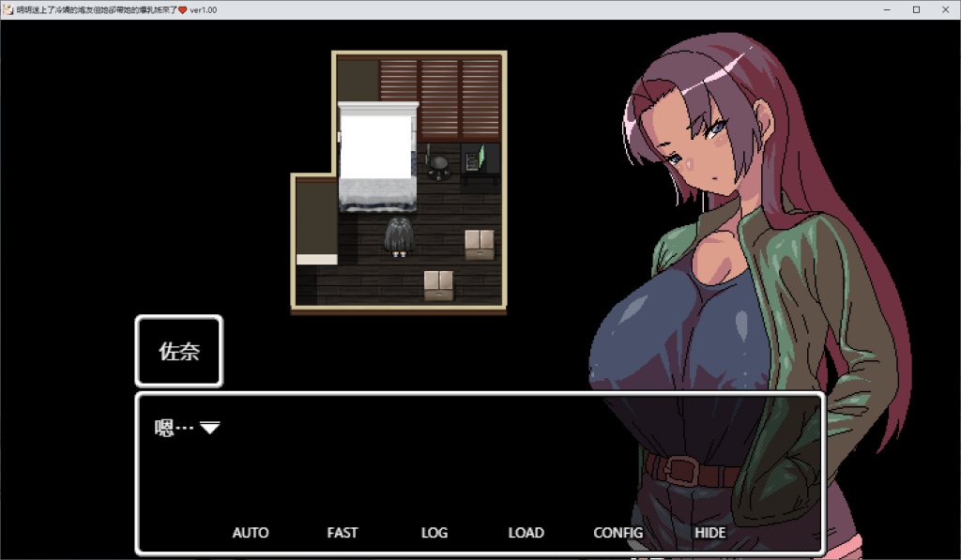Click the round stool beside the desk
The height and width of the screenshot is (560, 961).
pyautogui.click(x=438, y=165)
